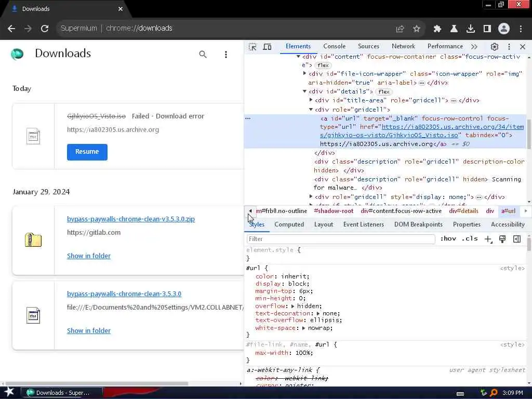Open the Extensions puzzle-piece menu

tap(437, 29)
